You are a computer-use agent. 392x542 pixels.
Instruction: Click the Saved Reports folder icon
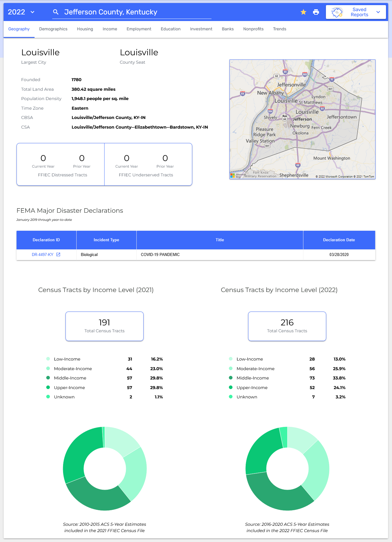pos(337,12)
